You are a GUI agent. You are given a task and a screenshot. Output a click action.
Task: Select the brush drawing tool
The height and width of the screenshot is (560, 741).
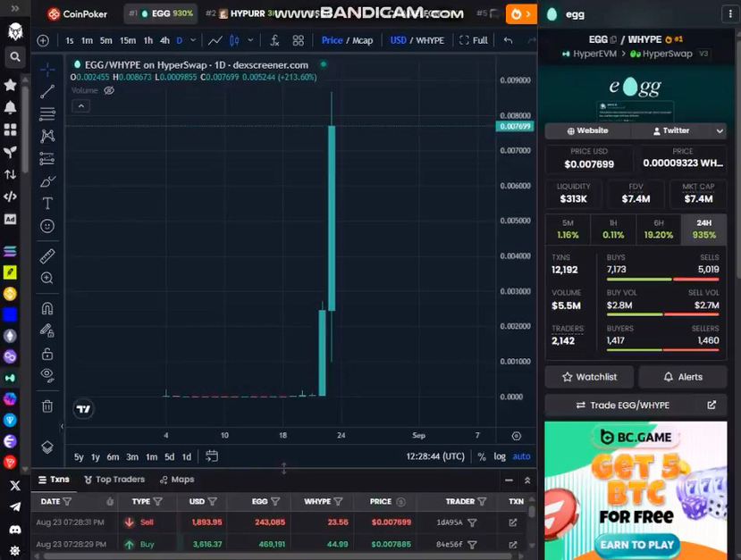click(47, 181)
